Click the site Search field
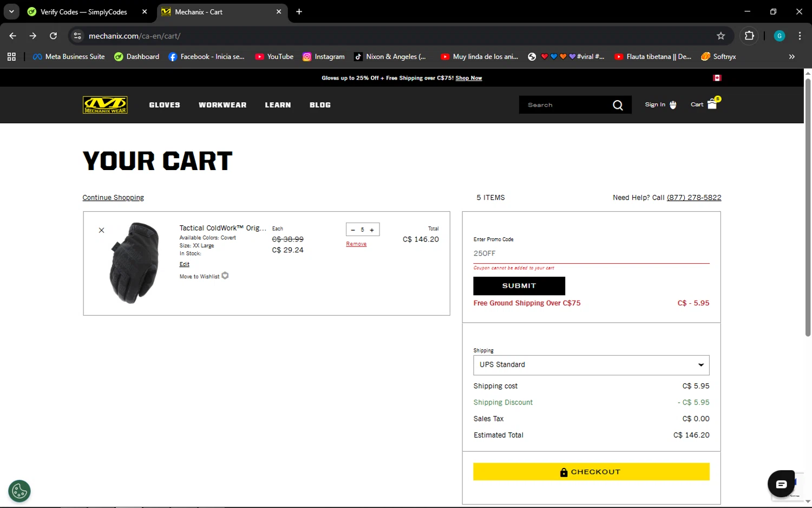The width and height of the screenshot is (812, 508). (566, 105)
